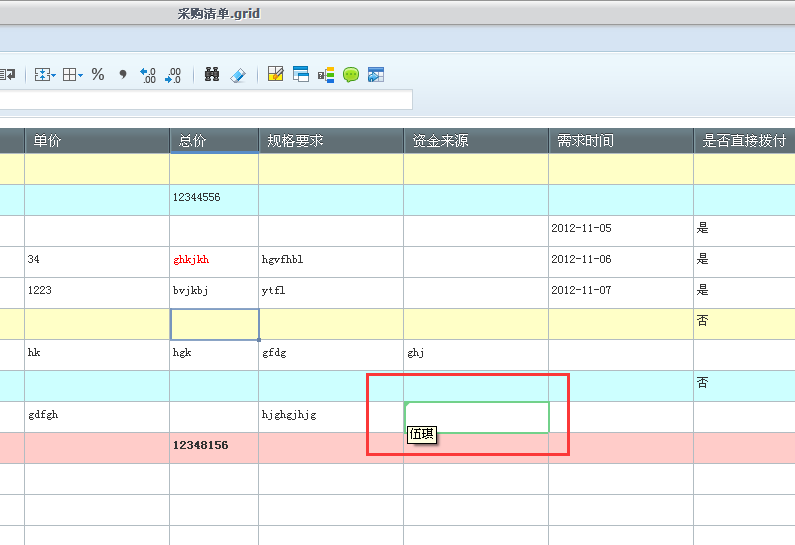Select the cell with value 34

97,262
